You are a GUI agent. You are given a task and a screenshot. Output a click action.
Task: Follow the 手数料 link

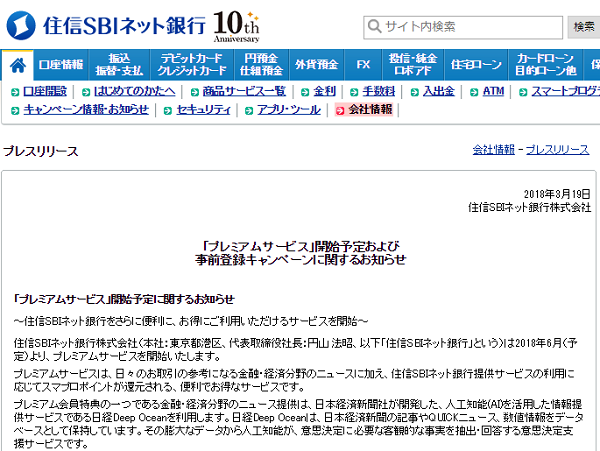click(x=379, y=91)
